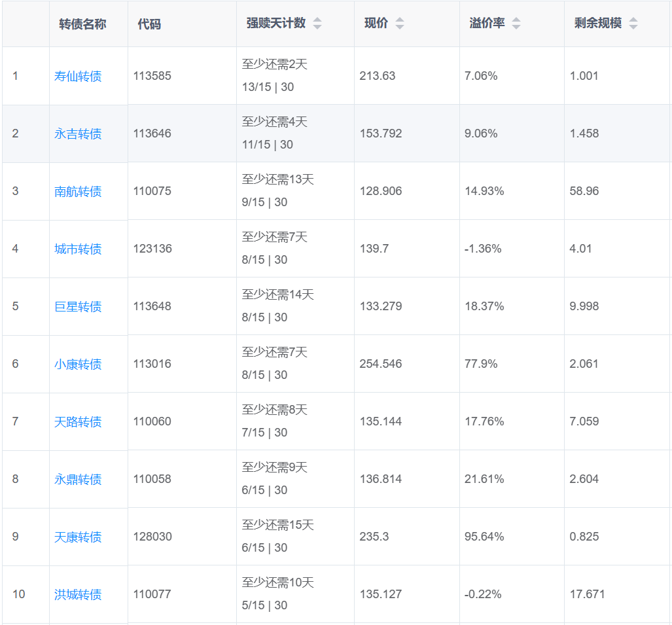672x625 pixels.
Task: Click the sort icon beside 现价
Action: coord(400,24)
